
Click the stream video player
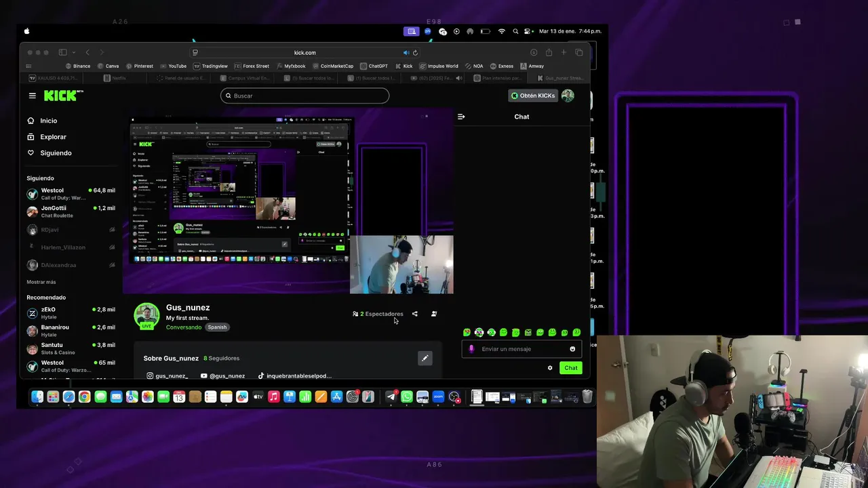[x=288, y=201]
